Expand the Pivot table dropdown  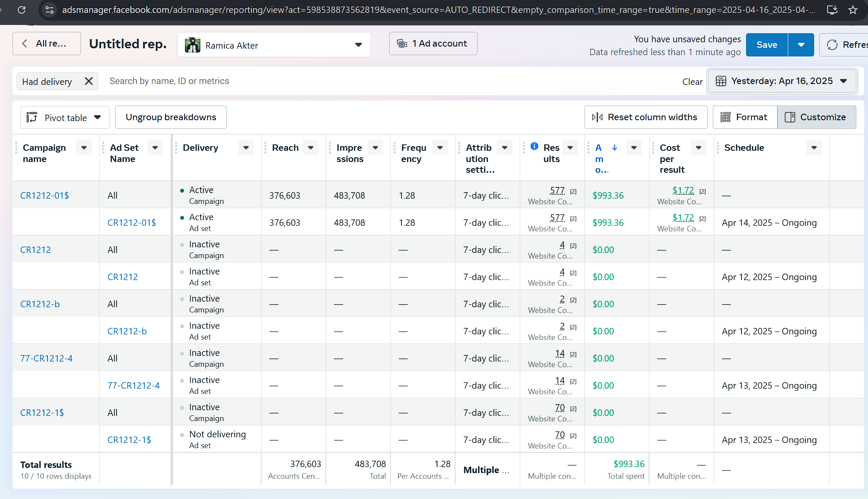65,117
